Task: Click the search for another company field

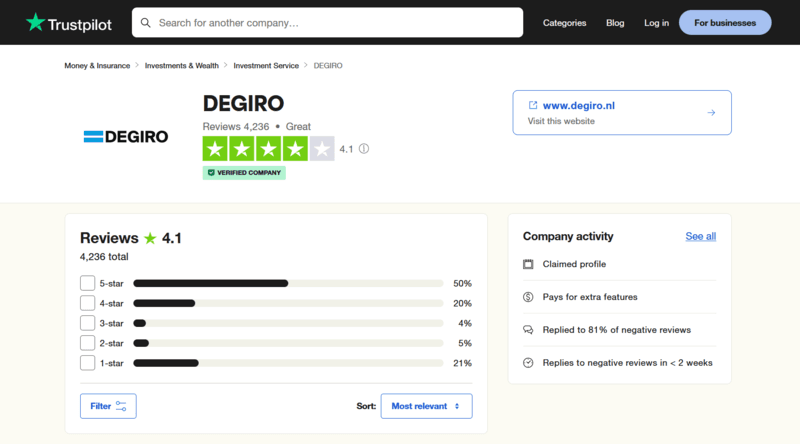Action: tap(328, 22)
